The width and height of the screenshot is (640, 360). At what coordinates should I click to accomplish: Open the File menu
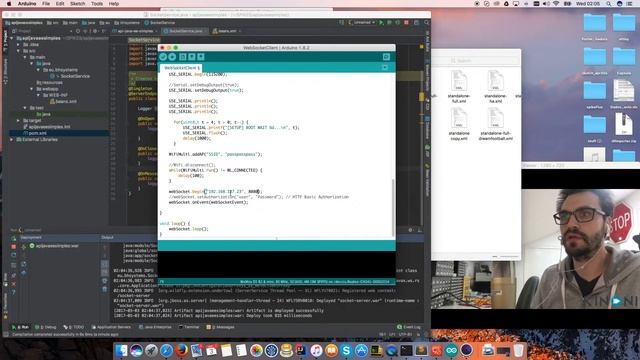click(x=46, y=4)
